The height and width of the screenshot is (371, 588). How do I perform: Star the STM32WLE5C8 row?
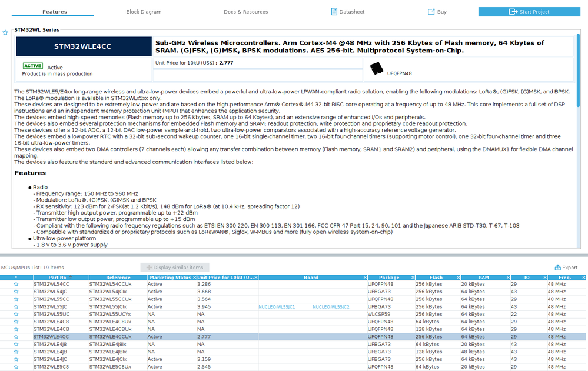pos(16,366)
